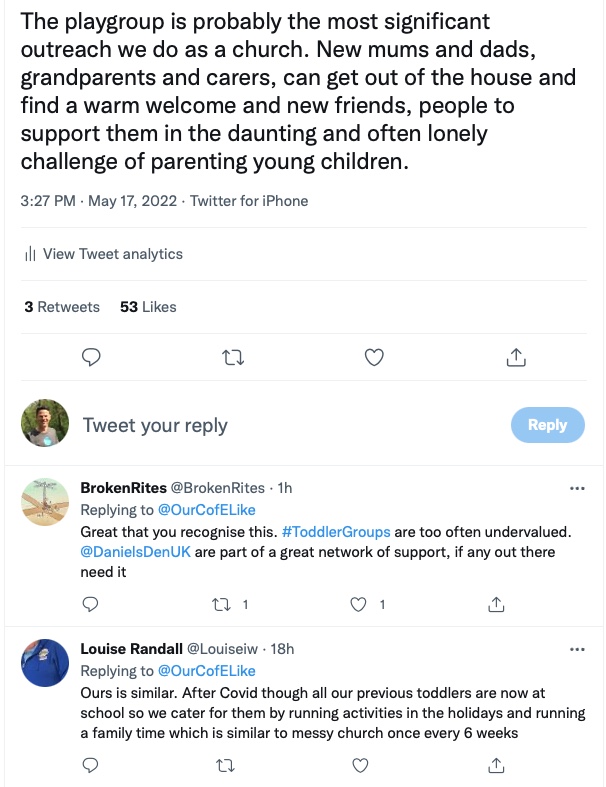Like the BrokenRites reply
606x787 pixels.
[360, 604]
